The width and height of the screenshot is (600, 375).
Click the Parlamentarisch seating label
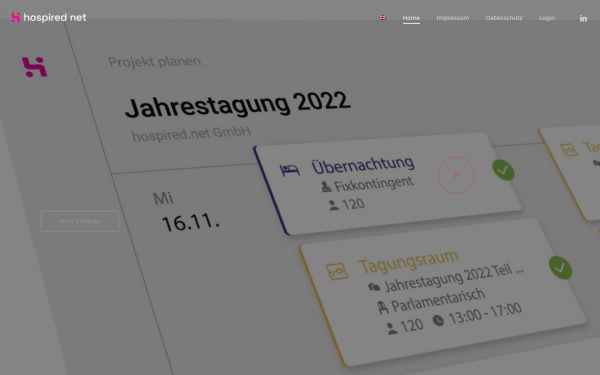click(438, 301)
